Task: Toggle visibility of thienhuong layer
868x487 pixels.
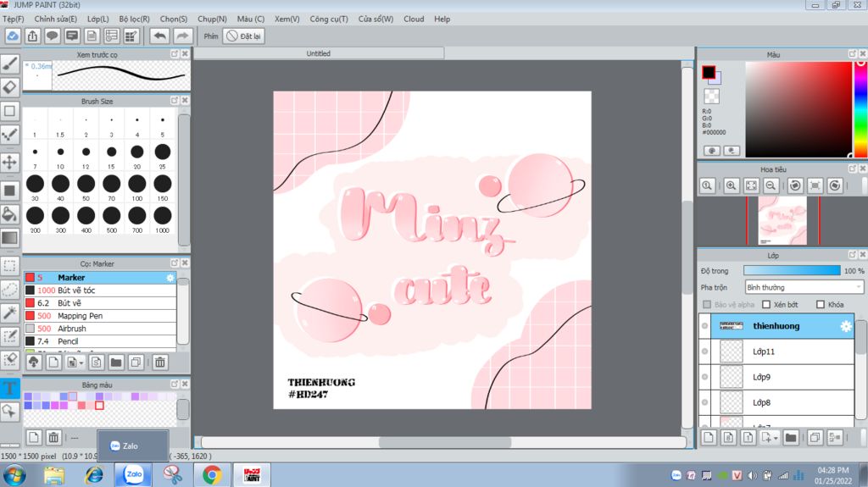Action: click(704, 326)
